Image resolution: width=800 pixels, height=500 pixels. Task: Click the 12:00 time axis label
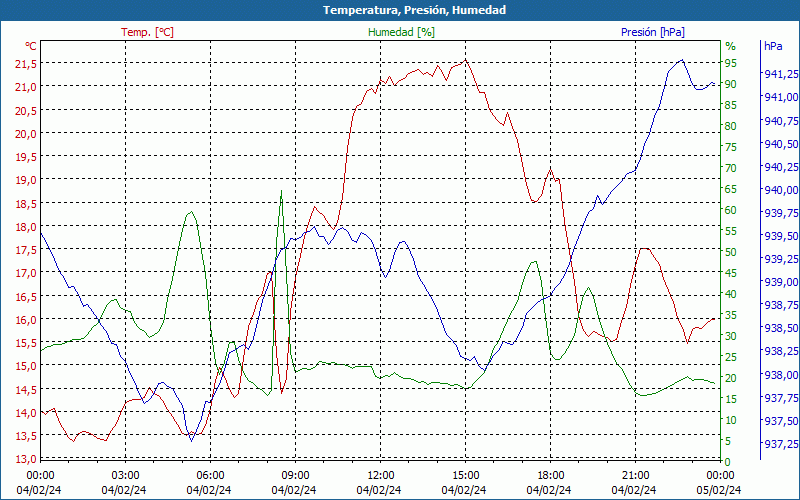click(x=380, y=476)
